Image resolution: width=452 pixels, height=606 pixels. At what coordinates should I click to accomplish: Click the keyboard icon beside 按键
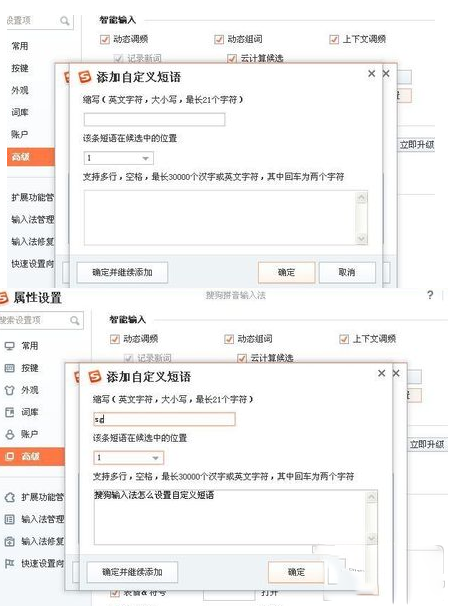10,368
